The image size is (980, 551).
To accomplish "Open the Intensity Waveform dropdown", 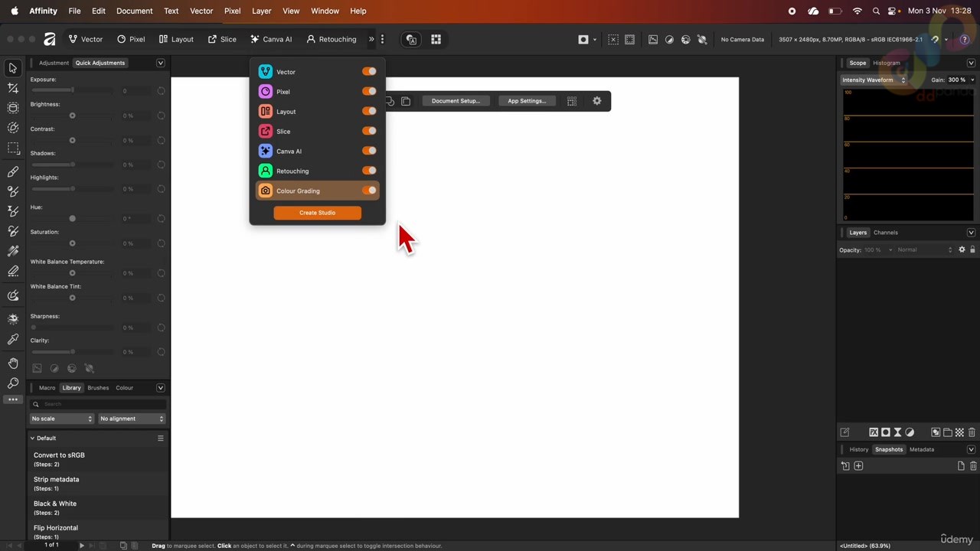I will point(874,80).
